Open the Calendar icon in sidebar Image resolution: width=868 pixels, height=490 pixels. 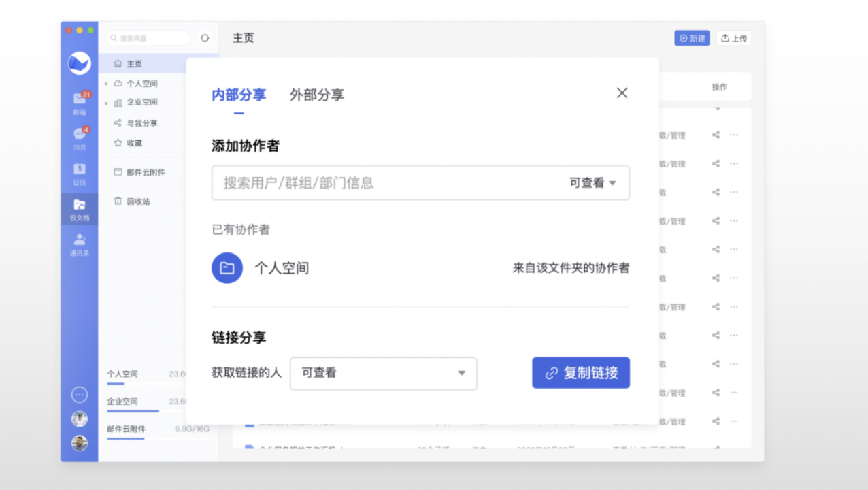[x=79, y=171]
